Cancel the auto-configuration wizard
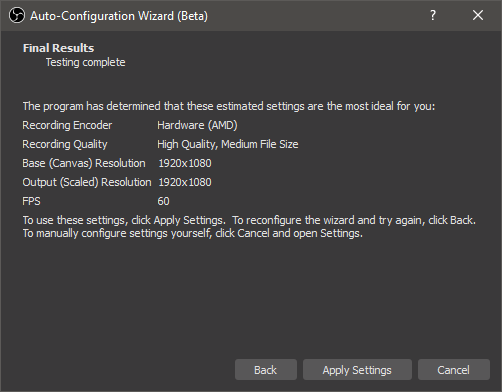Screen dimensions: 502x392 pyautogui.click(x=454, y=370)
